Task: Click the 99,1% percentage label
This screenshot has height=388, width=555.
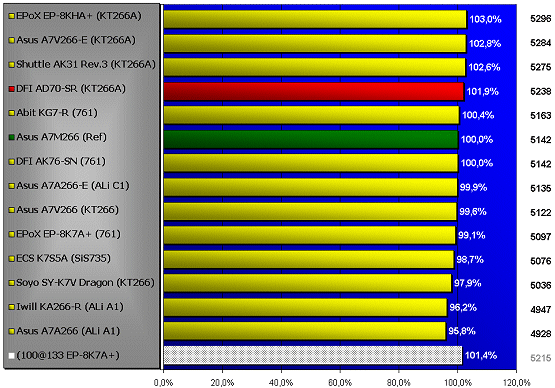Action: pyautogui.click(x=472, y=236)
